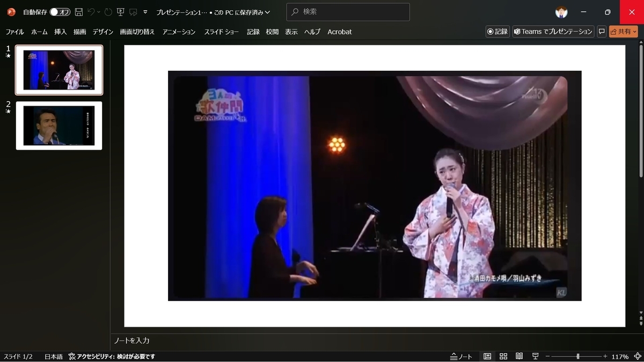Switch to the 校閲 tab

click(272, 32)
